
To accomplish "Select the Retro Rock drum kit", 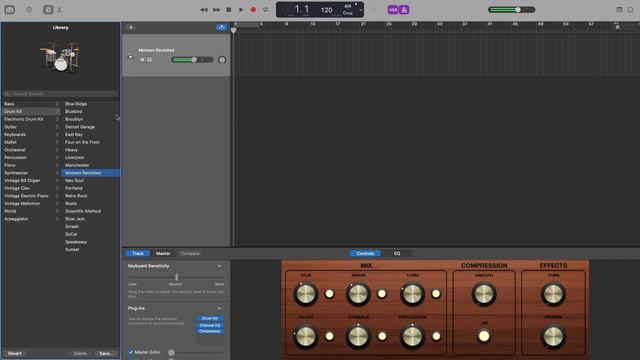I will tap(91, 196).
